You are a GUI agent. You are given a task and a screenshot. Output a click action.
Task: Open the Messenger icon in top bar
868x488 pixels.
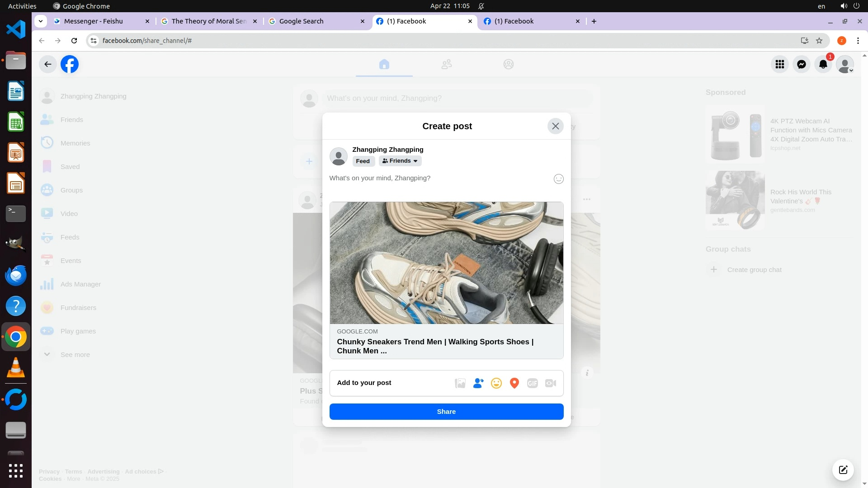[x=801, y=64]
